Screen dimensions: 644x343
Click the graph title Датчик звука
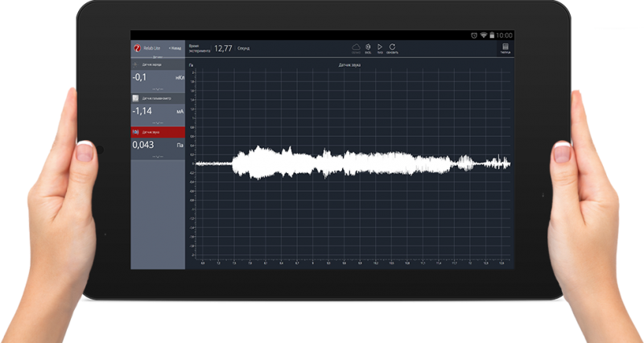click(x=349, y=64)
